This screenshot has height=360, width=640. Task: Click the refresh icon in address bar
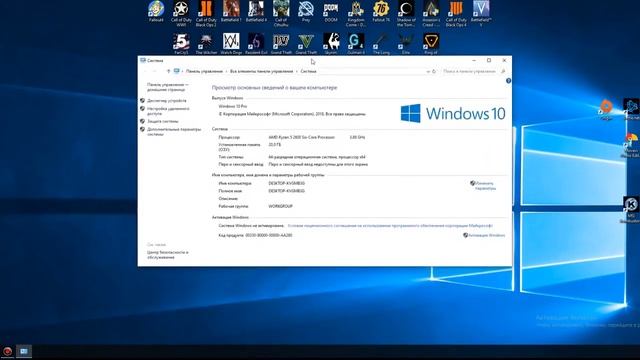(434, 71)
